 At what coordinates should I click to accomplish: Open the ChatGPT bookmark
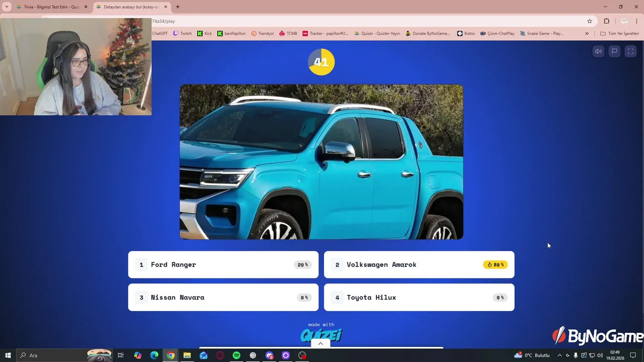point(159,34)
